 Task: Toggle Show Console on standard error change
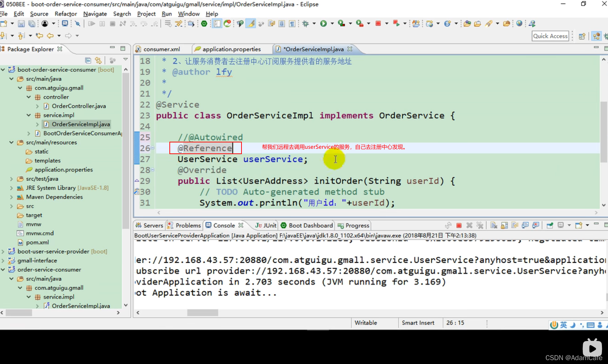pyautogui.click(x=536, y=226)
